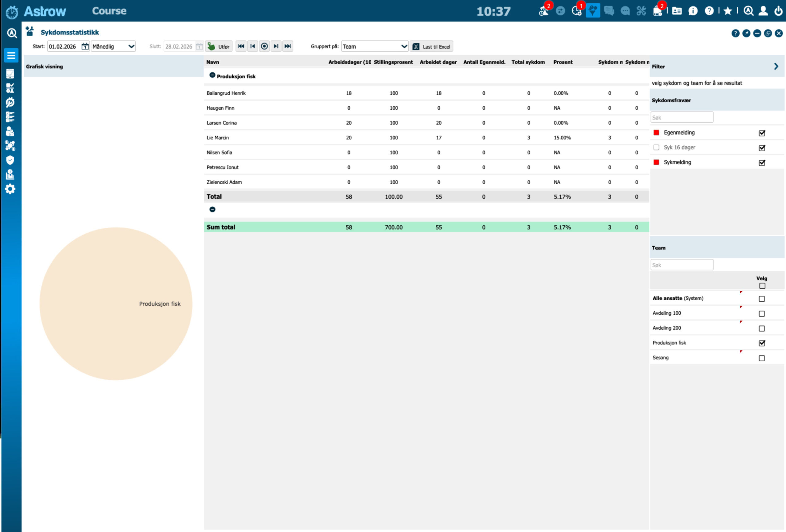Jump to first period using rewind button
This screenshot has height=532, width=786.
coord(241,46)
